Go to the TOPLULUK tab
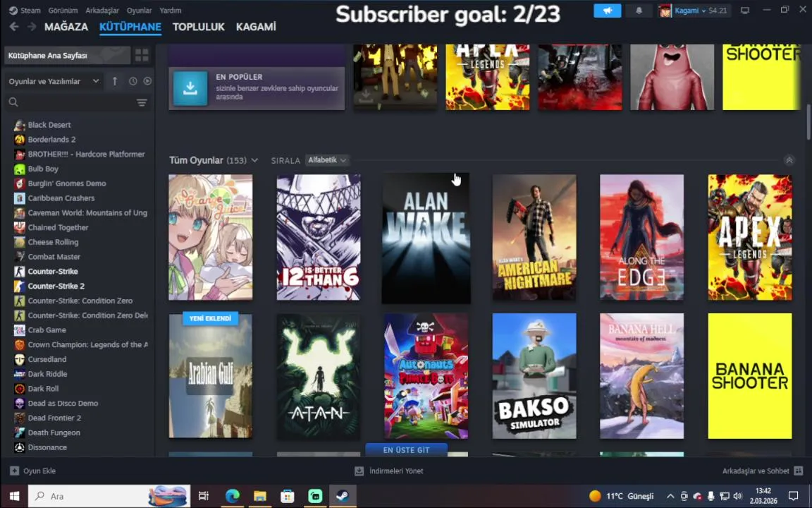Viewport: 812px width, 508px height. 198,27
